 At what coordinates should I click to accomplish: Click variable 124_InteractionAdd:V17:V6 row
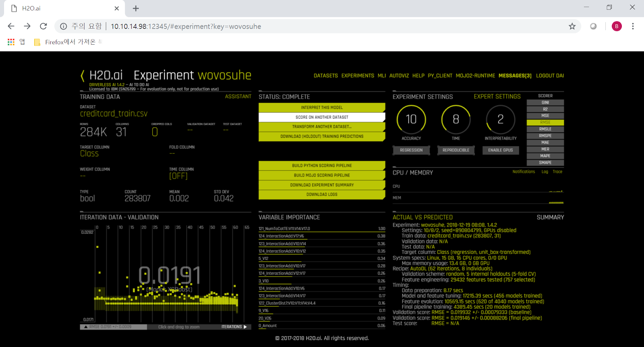click(322, 236)
